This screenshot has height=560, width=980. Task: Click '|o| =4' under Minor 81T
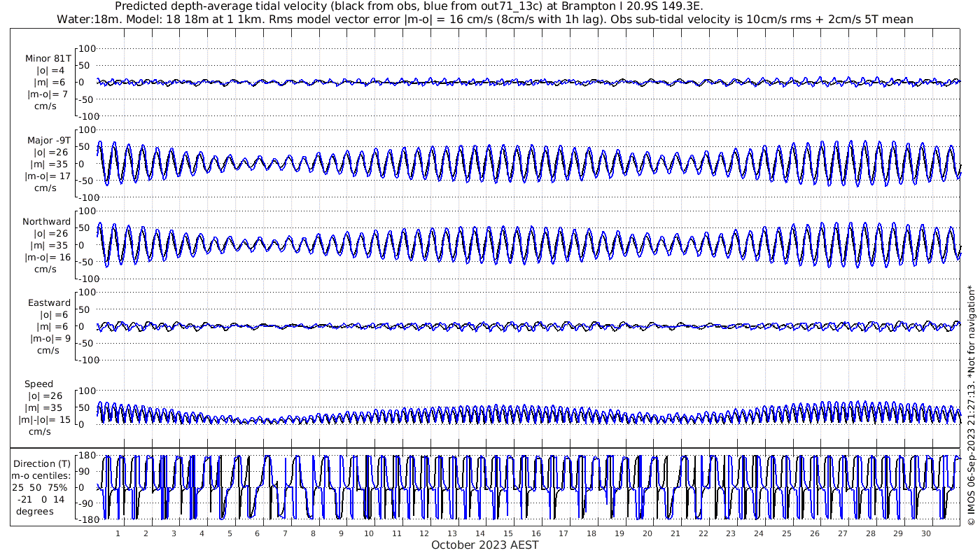(x=50, y=70)
